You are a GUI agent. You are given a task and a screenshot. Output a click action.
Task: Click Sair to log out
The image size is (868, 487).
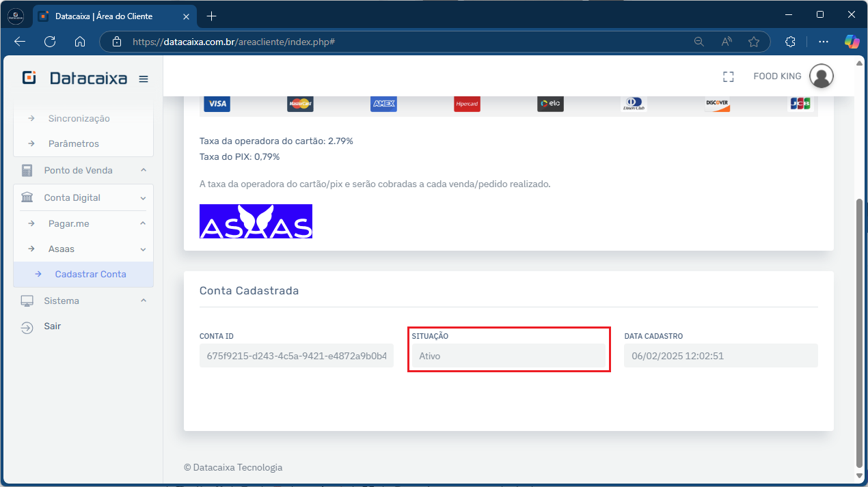click(x=53, y=326)
